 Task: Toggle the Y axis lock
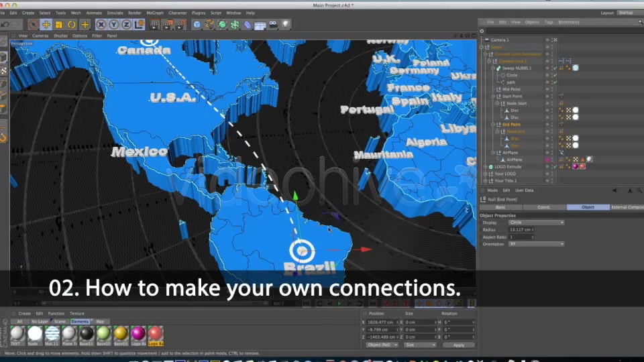point(114,25)
